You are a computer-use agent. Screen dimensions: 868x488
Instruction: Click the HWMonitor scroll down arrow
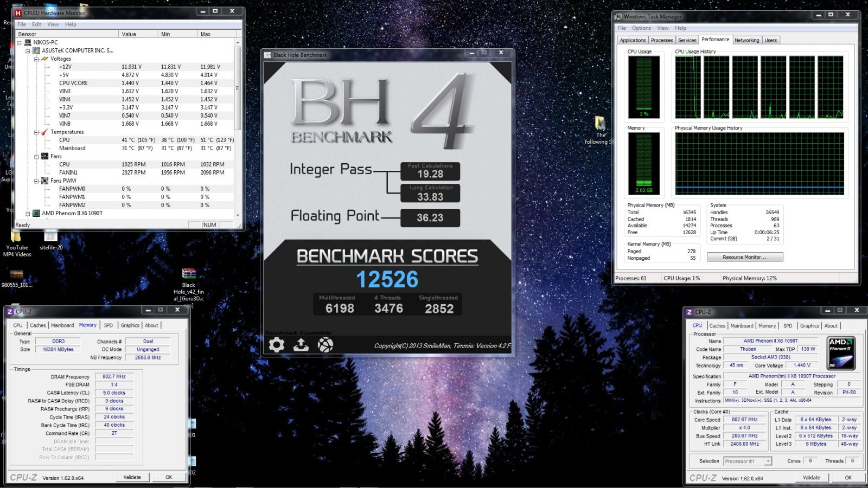tap(238, 215)
